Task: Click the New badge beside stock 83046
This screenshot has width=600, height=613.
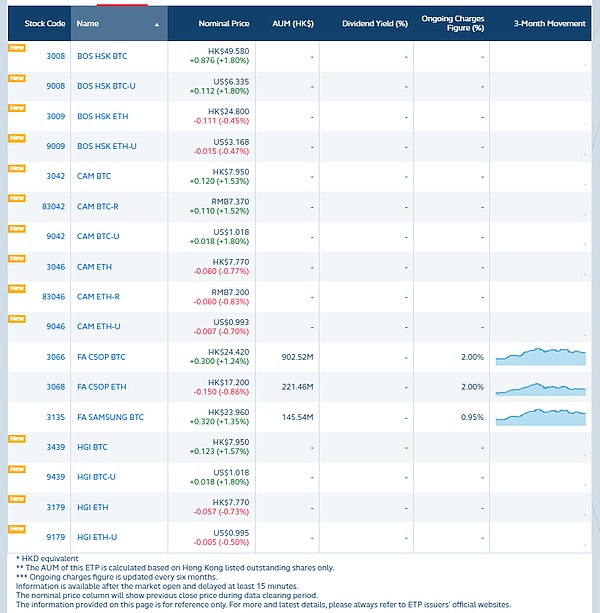Action: (x=16, y=288)
